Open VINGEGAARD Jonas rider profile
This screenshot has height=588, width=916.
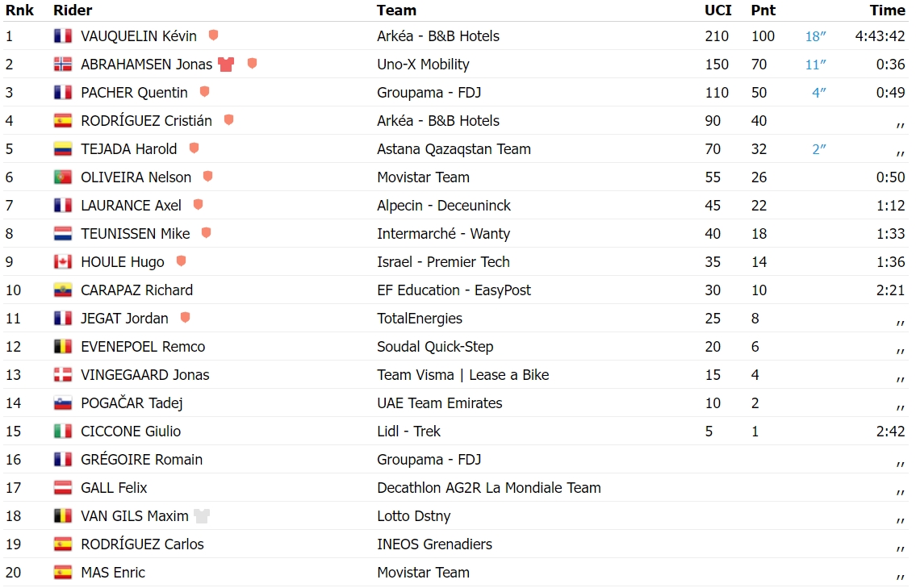pyautogui.click(x=145, y=375)
